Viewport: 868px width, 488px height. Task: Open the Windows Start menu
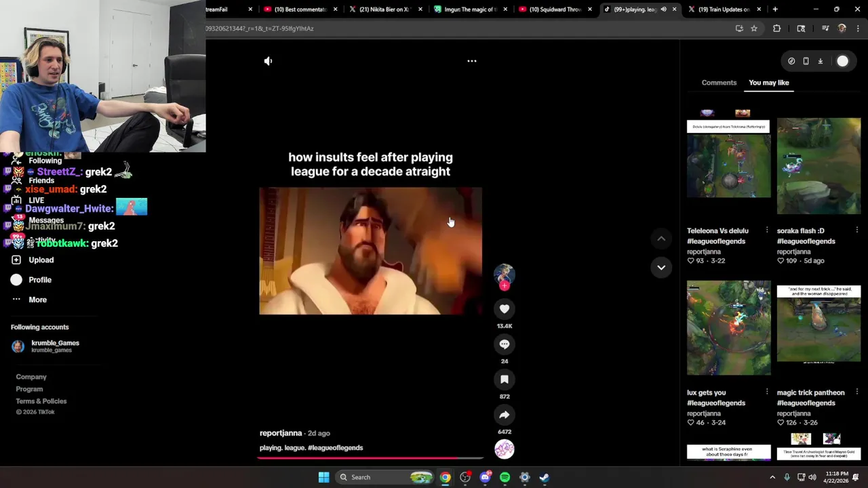tap(323, 477)
